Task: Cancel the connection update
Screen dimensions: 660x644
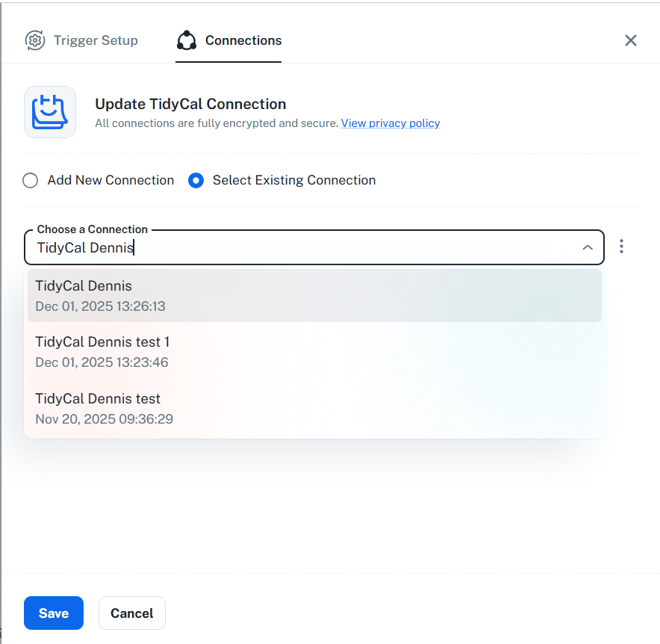Action: tap(131, 613)
